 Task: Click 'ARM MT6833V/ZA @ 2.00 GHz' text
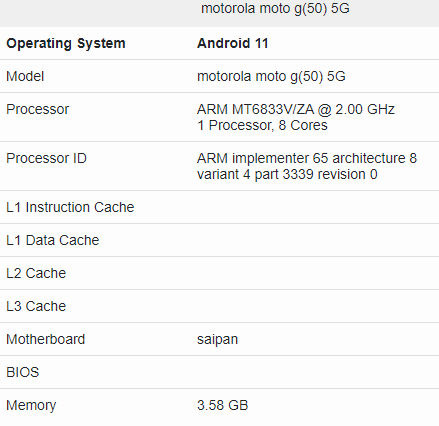[296, 109]
